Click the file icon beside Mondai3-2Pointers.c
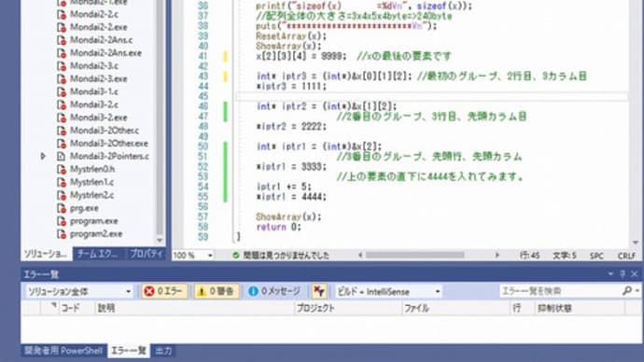Screen dimensions: 644x362 tap(62, 157)
